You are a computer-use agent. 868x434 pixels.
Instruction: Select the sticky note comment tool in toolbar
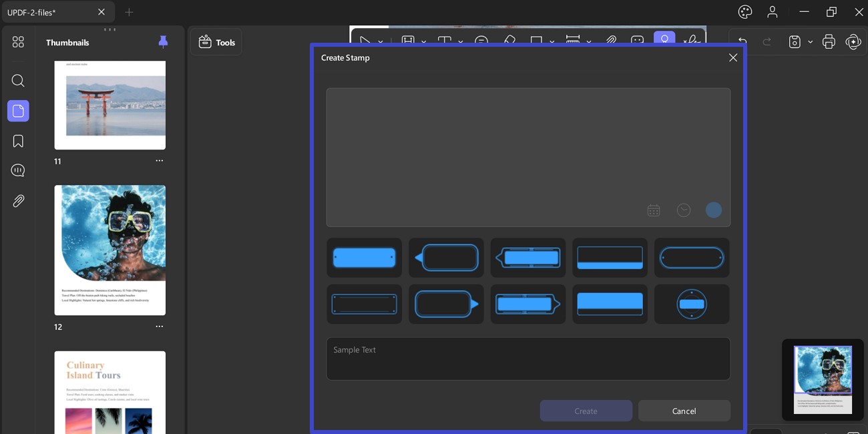(481, 40)
